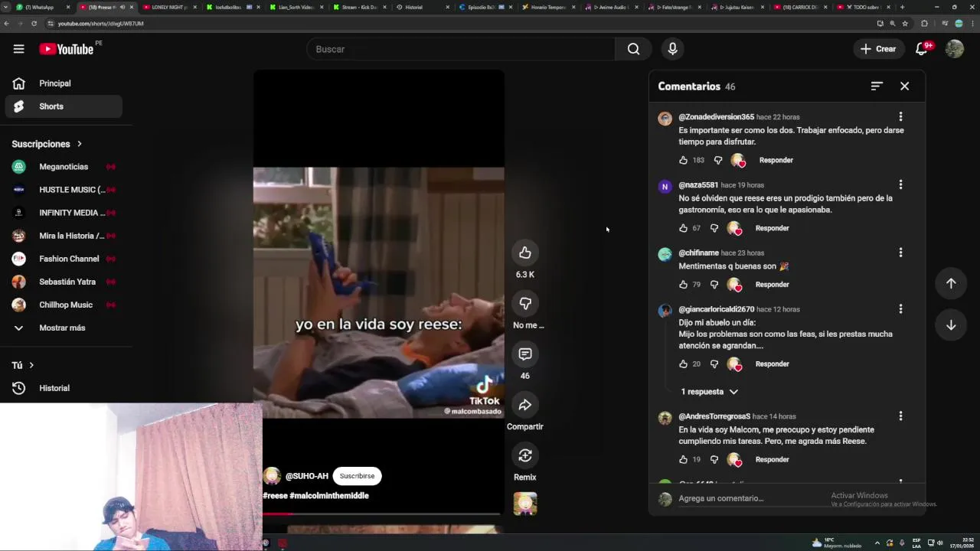Open the comment sort options icon

pos(877,86)
